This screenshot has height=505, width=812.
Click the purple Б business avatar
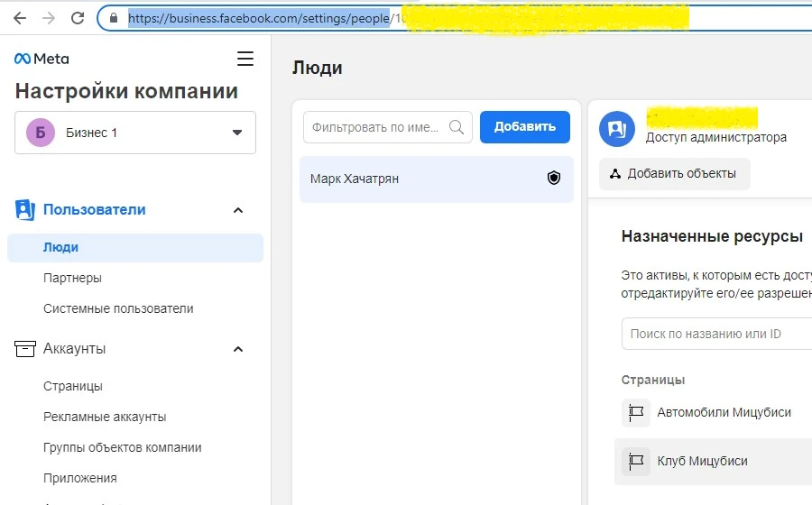click(41, 133)
